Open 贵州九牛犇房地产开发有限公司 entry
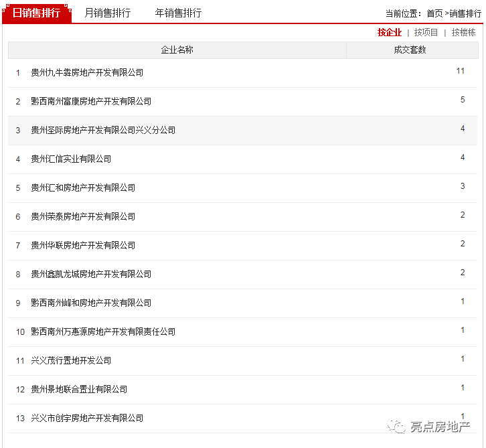 pyautogui.click(x=87, y=72)
